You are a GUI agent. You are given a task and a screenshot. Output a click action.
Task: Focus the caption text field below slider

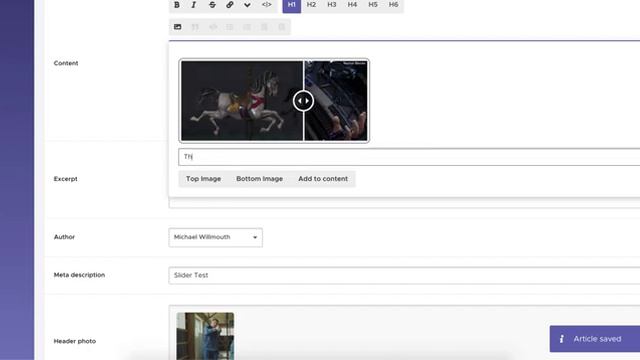[x=409, y=157]
